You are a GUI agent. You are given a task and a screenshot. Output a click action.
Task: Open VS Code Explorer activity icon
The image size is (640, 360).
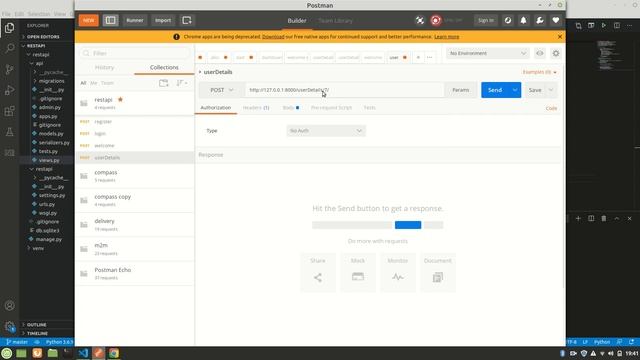9,28
